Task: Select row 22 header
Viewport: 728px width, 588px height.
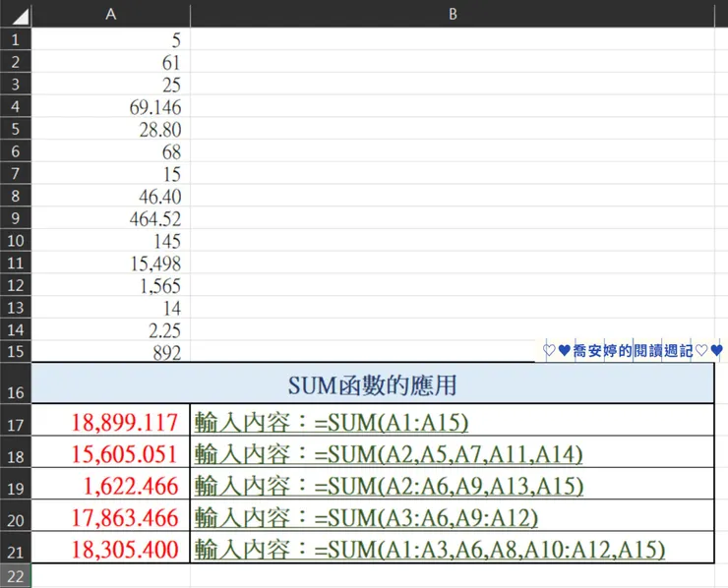Action: (16, 576)
